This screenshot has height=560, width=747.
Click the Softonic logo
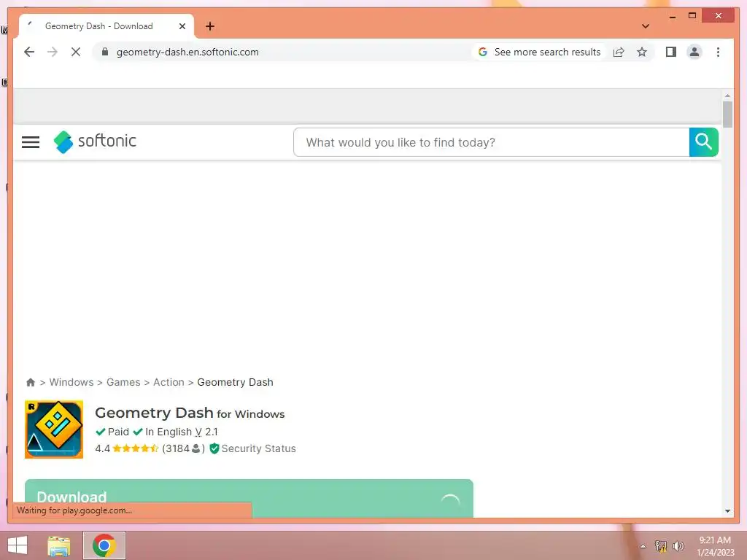coord(95,141)
